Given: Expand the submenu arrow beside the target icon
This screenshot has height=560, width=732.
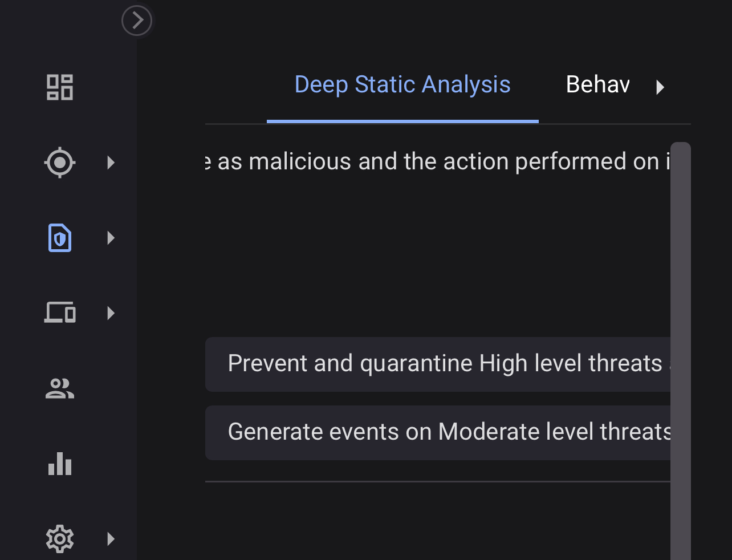Looking at the screenshot, I should (111, 163).
